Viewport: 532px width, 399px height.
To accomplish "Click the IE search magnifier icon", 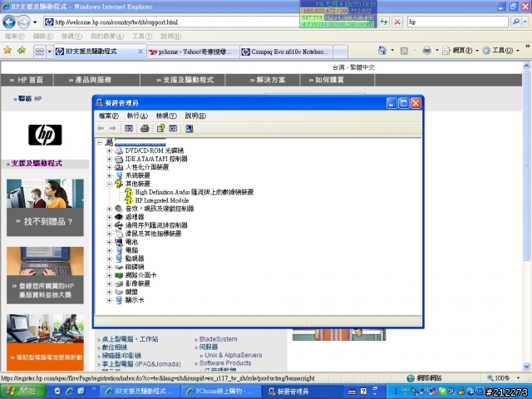I will (x=516, y=22).
